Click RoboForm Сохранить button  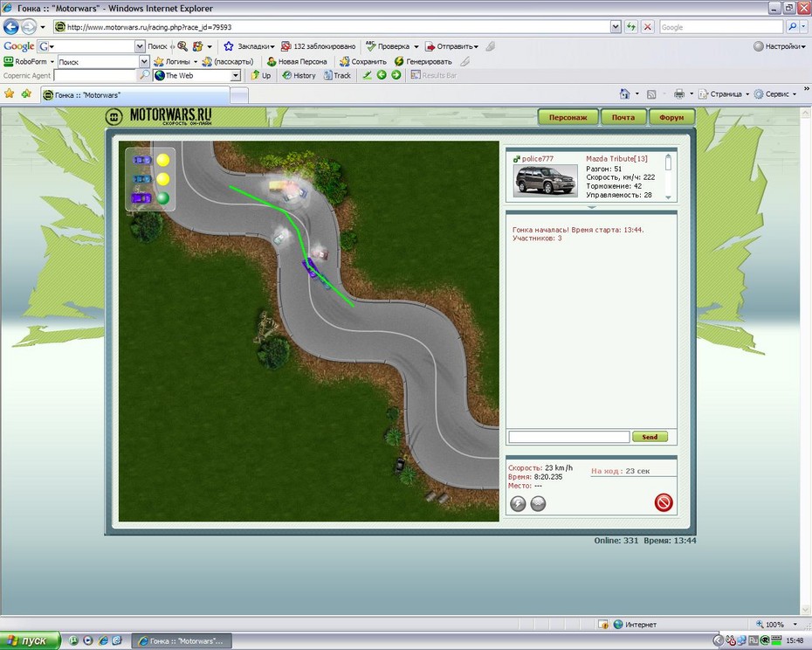pyautogui.click(x=363, y=61)
